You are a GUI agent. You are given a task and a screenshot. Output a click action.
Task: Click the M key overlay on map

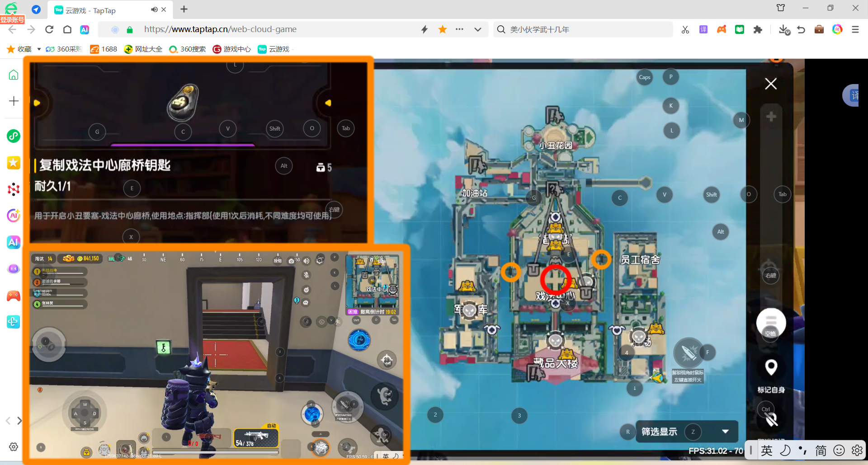coord(741,120)
